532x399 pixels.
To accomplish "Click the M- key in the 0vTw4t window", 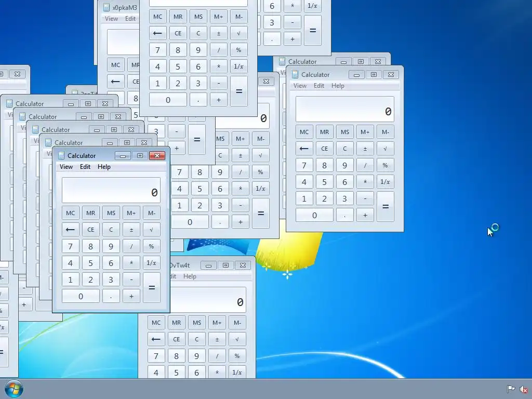I will tap(237, 323).
